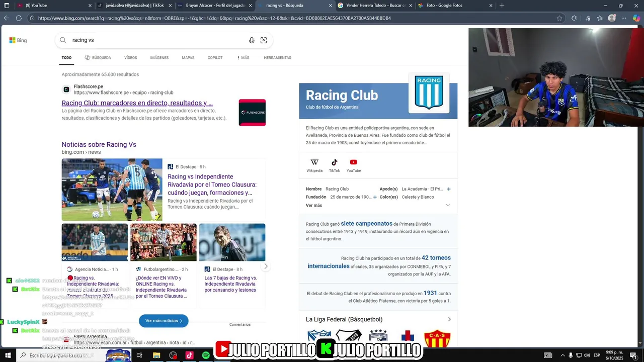
Task: Click the ESP language indicator
Action: [597, 355]
